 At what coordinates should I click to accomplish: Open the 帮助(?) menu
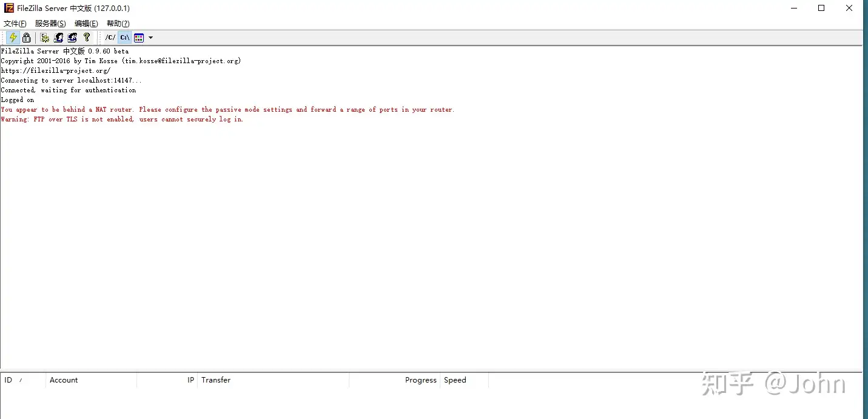pyautogui.click(x=118, y=24)
